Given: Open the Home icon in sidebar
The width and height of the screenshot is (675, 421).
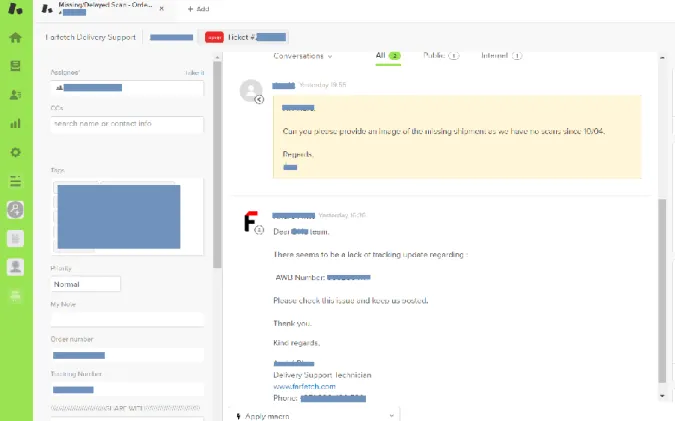Looking at the screenshot, I should click(15, 37).
